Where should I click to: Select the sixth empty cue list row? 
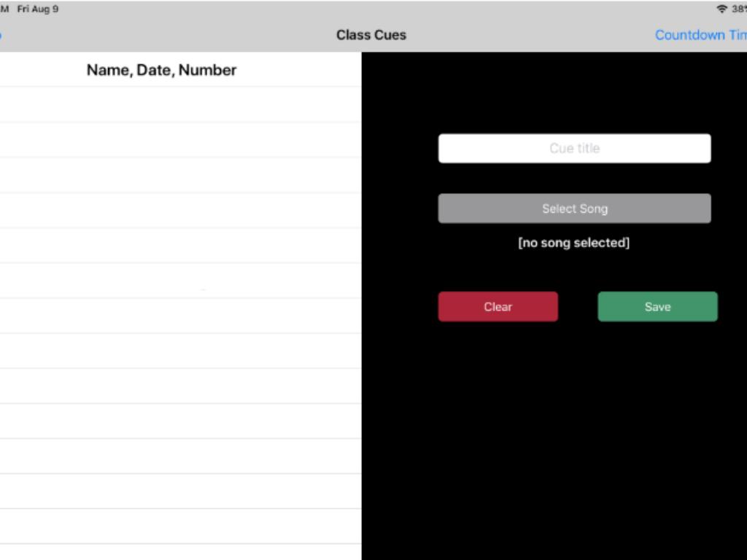click(180, 281)
